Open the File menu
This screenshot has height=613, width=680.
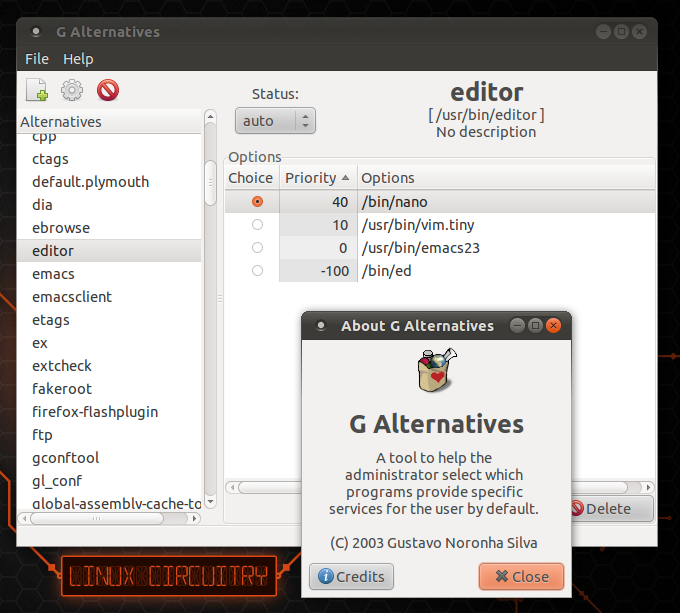pos(37,59)
